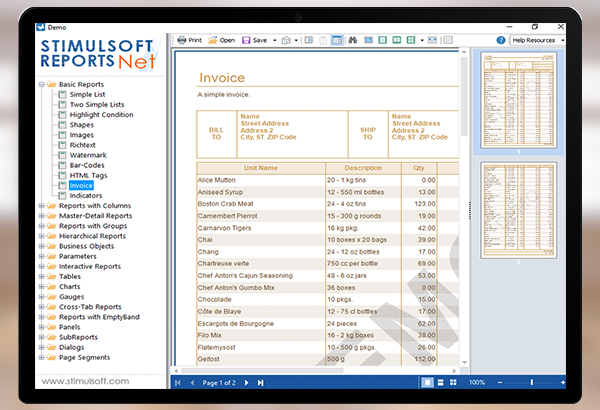Viewport: 600px width, 410px height.
Task: Select the highlighted Invoice report
Action: 81,185
